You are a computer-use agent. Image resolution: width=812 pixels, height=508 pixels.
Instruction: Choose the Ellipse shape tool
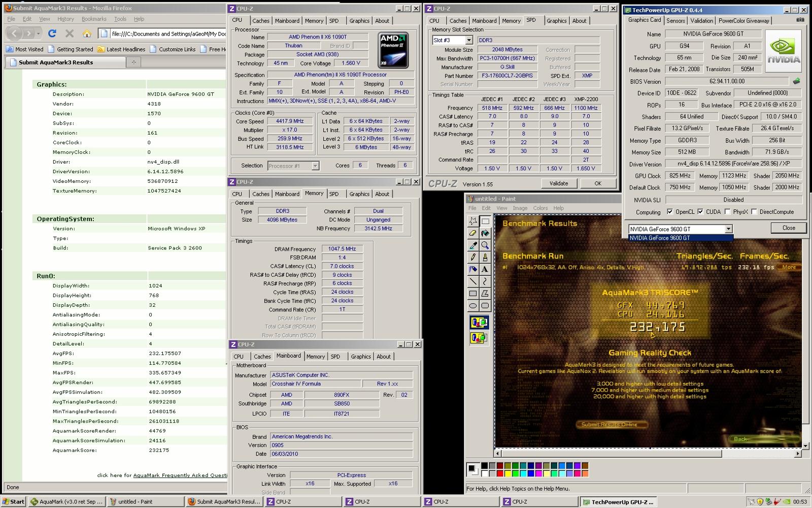(473, 306)
